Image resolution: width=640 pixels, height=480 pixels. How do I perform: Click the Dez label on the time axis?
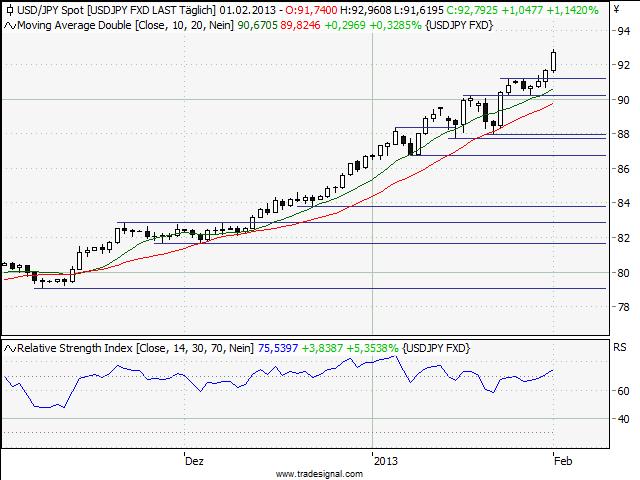point(194,461)
